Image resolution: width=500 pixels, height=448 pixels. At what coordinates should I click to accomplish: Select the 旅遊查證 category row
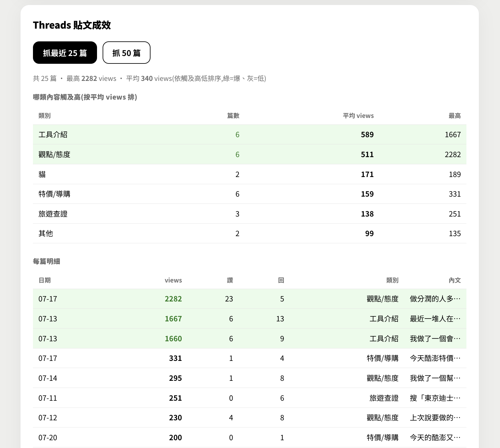(250, 214)
